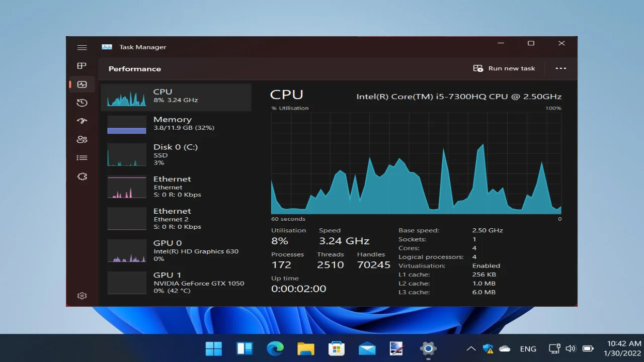This screenshot has width=644, height=362.
Task: Open Microsoft Store from taskbar
Action: [336, 348]
